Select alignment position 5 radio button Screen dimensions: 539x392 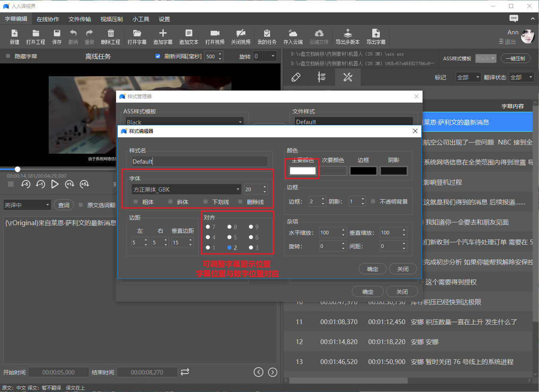[x=229, y=237]
